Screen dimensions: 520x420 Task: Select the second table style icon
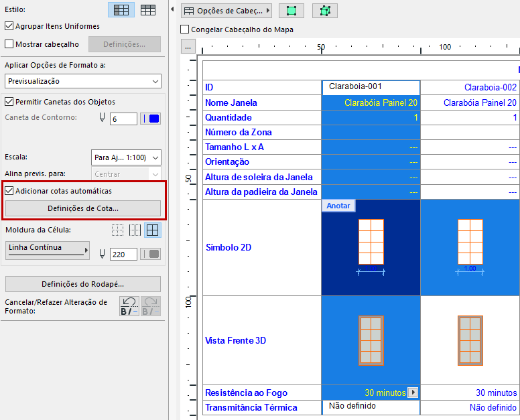coord(148,10)
